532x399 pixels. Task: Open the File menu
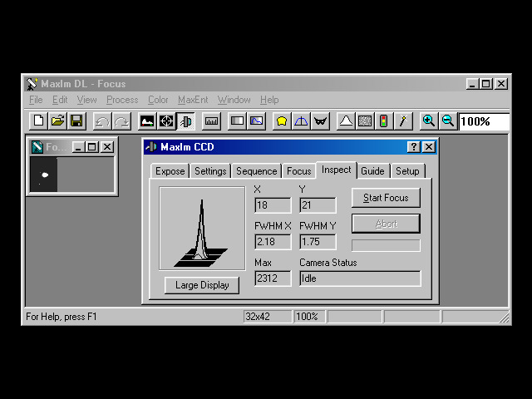click(36, 100)
